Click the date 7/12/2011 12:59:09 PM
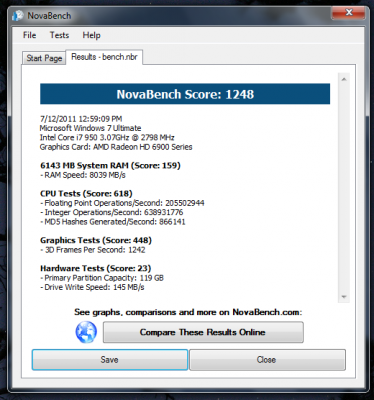The width and height of the screenshot is (374, 400). click(x=81, y=119)
